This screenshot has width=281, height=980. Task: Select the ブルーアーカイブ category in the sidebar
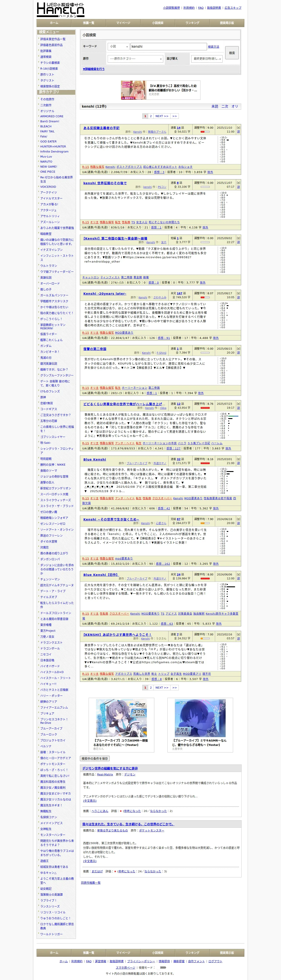click(51, 728)
